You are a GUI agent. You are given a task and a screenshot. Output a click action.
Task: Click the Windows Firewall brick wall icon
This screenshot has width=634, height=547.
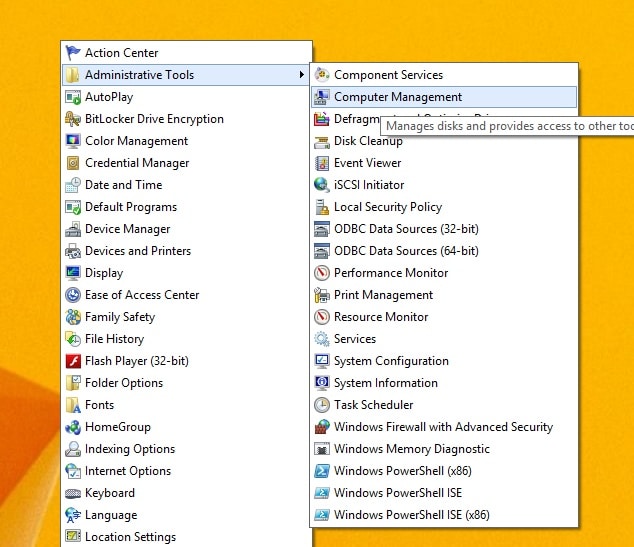click(x=322, y=427)
